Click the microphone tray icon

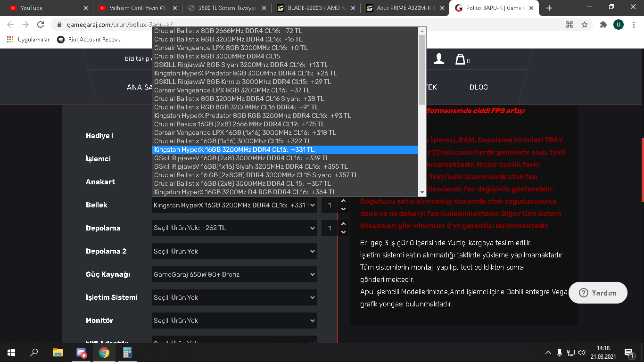click(559, 353)
